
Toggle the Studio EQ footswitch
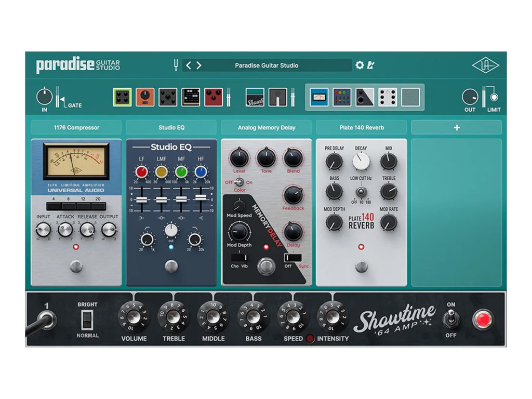[x=171, y=267]
